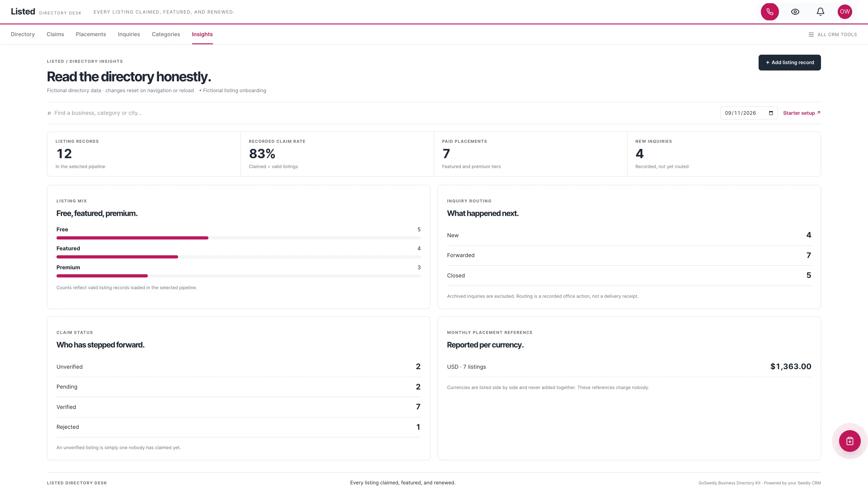Click the floating clipboard add button

tap(849, 441)
